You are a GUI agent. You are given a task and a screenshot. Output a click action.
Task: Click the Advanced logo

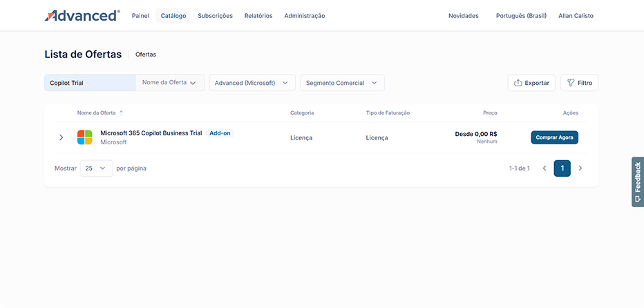(x=82, y=16)
